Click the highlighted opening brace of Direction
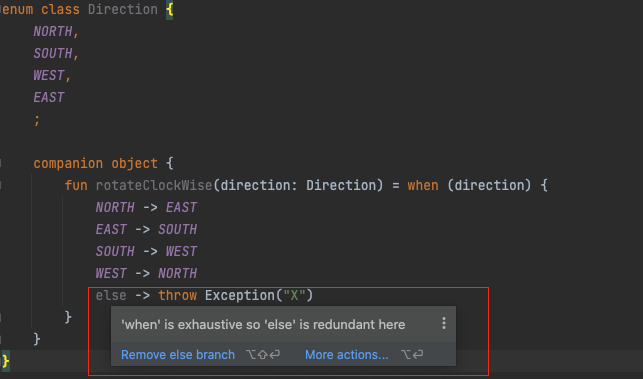Screen dimensions: 643x379 click(169, 9)
